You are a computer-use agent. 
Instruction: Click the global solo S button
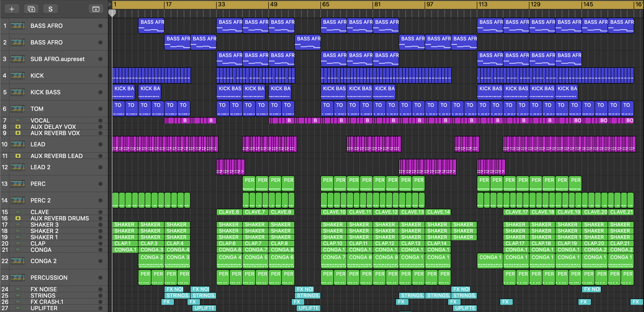(51, 9)
